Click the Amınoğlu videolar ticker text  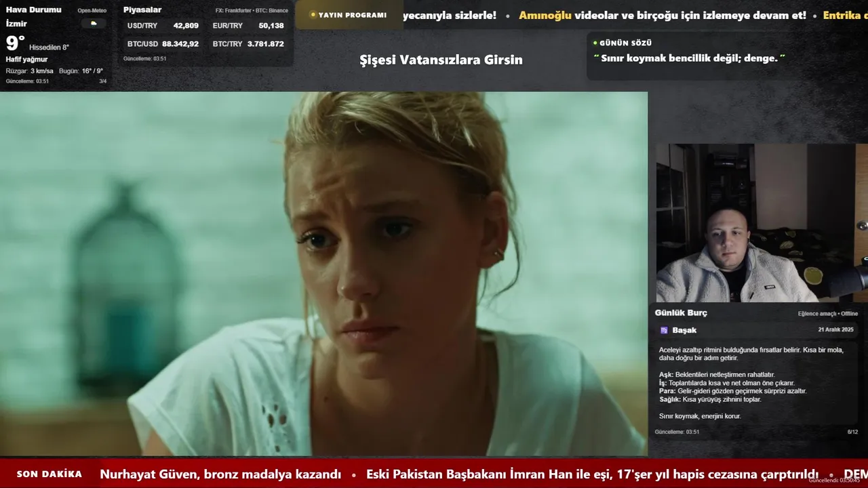pos(663,15)
